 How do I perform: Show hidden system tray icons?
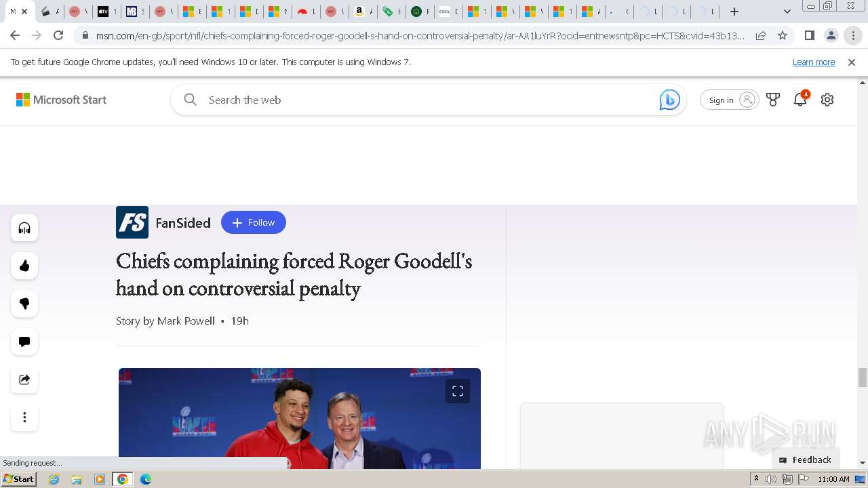pyautogui.click(x=757, y=479)
